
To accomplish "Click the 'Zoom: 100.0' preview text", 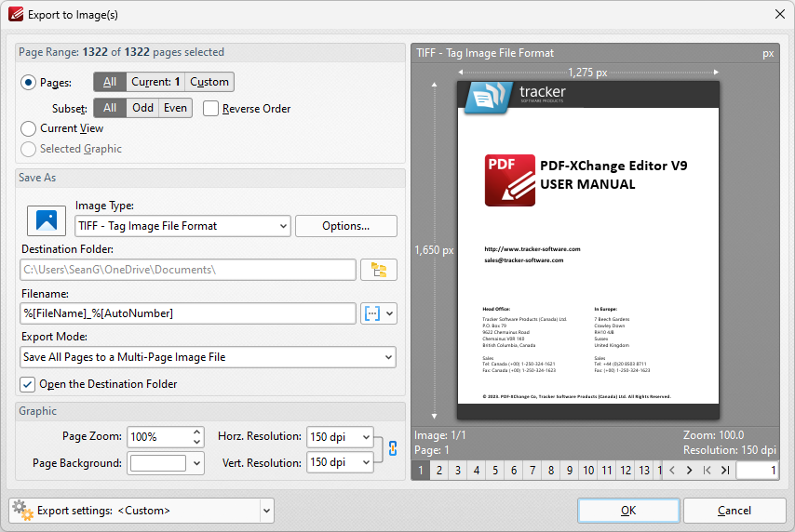I will click(713, 435).
